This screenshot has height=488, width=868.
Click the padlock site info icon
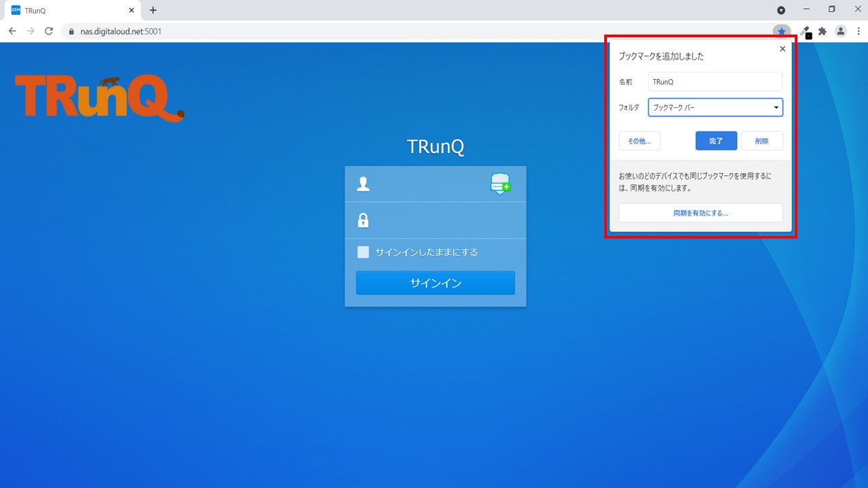[x=71, y=31]
